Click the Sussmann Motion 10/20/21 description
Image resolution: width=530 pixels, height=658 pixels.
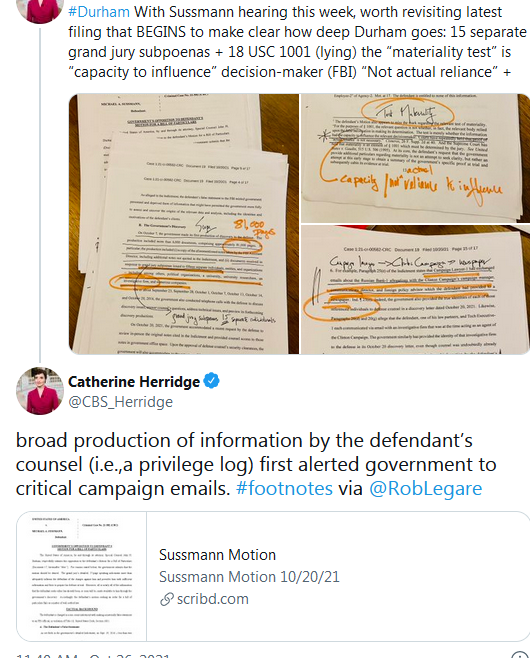249,577
